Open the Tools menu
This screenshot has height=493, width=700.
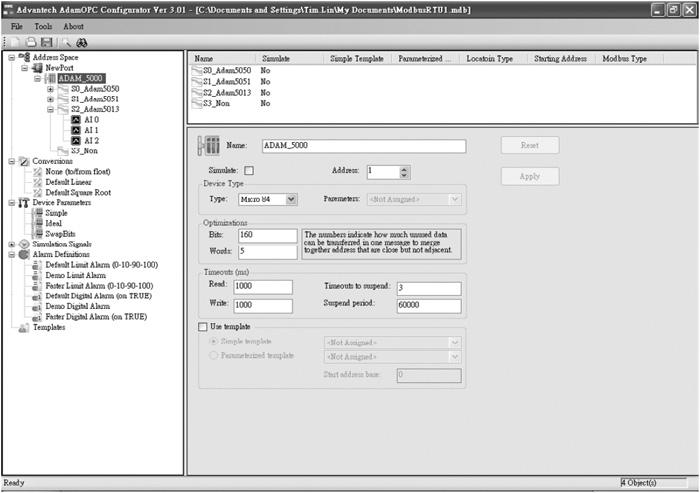pos(43,26)
